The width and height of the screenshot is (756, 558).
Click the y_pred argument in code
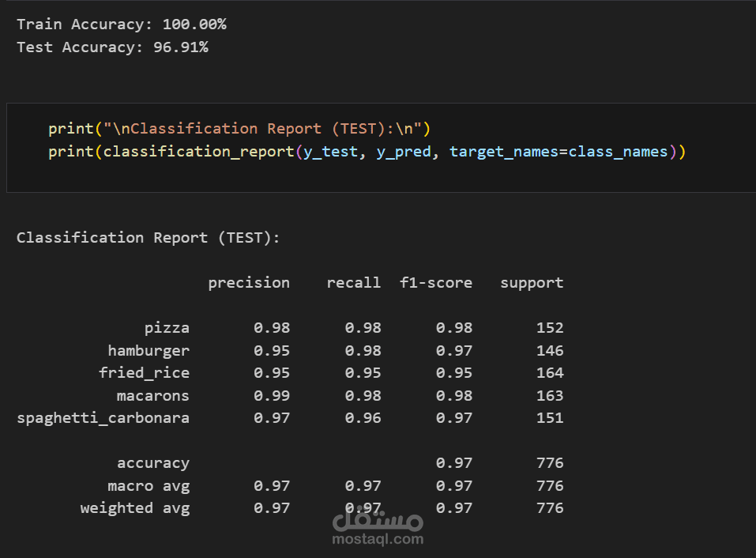click(404, 152)
